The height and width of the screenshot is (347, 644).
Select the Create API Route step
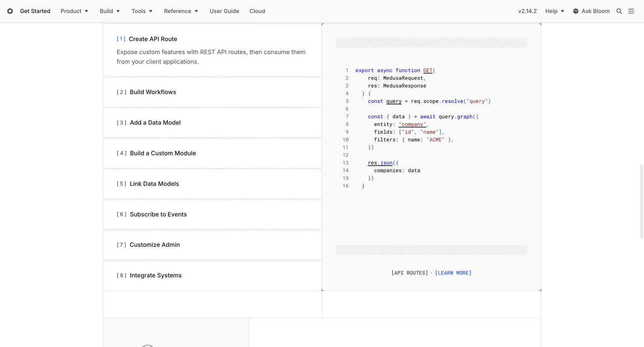pyautogui.click(x=212, y=50)
